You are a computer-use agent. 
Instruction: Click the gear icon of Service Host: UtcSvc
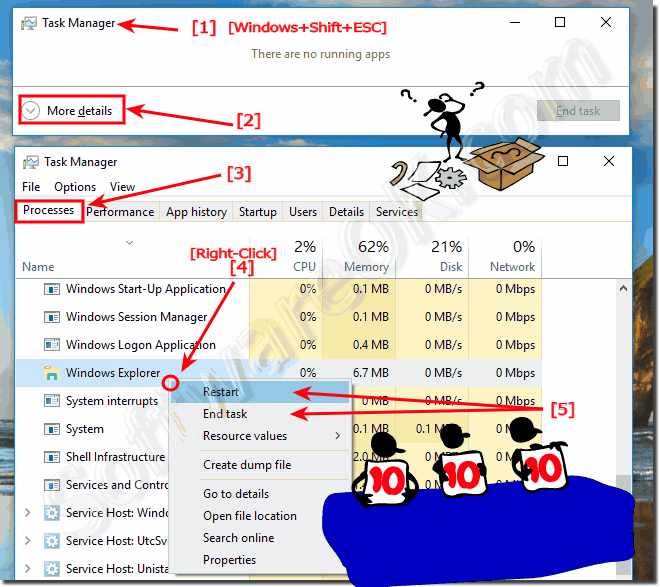[52, 541]
